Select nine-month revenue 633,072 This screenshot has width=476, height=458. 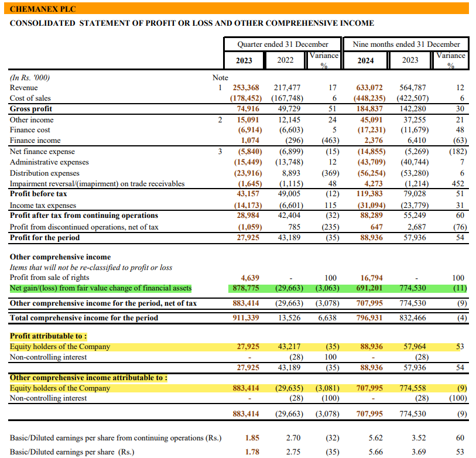[x=369, y=88]
